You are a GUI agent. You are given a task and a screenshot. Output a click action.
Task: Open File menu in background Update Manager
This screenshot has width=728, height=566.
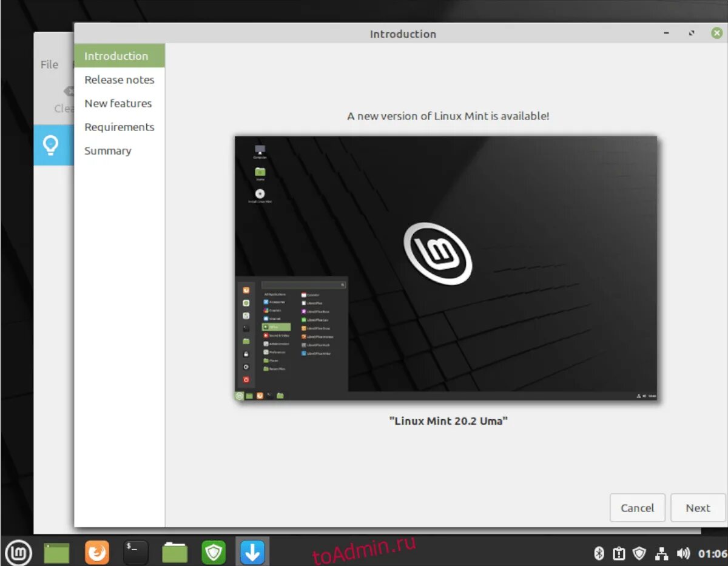tap(49, 64)
